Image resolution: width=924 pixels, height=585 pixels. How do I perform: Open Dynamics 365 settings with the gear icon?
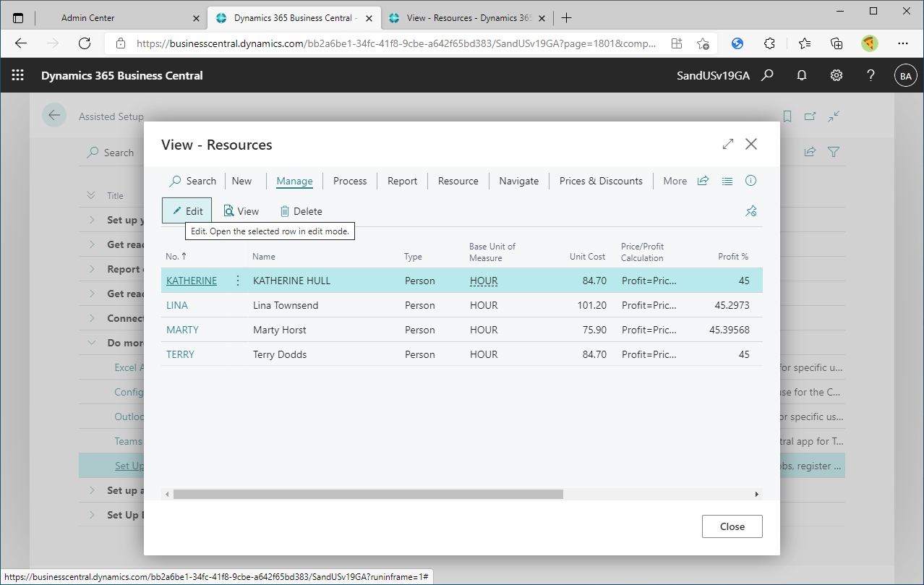pos(837,75)
